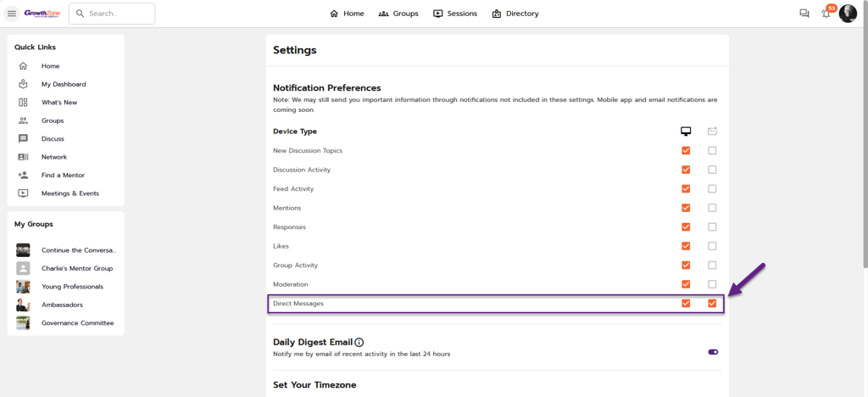
Task: Turn off the Daily Digest Email toggle
Action: [713, 352]
